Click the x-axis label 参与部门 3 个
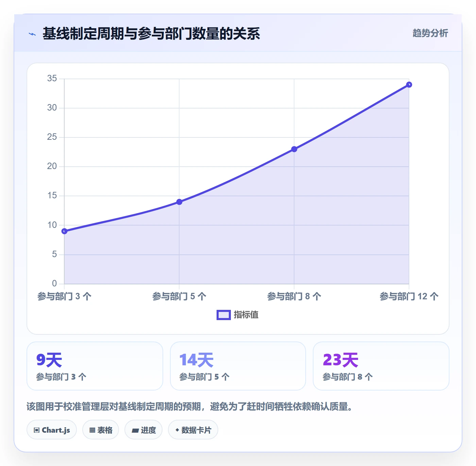Image resolution: width=476 pixels, height=466 pixels. (64, 296)
